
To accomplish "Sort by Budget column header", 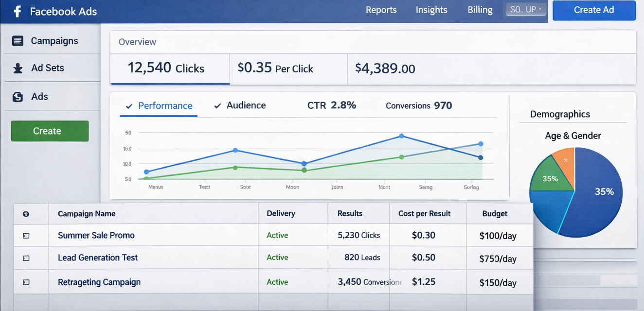I will (495, 214).
